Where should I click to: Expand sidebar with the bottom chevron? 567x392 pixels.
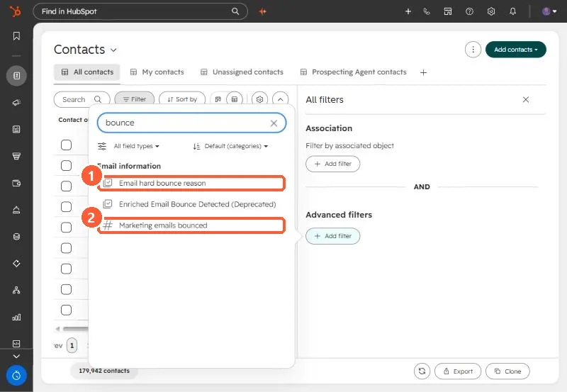point(16,356)
